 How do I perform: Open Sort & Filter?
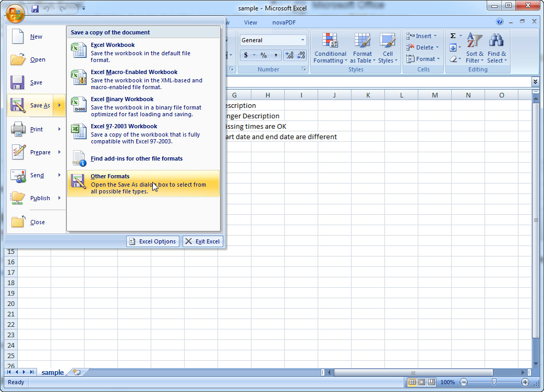(x=474, y=48)
